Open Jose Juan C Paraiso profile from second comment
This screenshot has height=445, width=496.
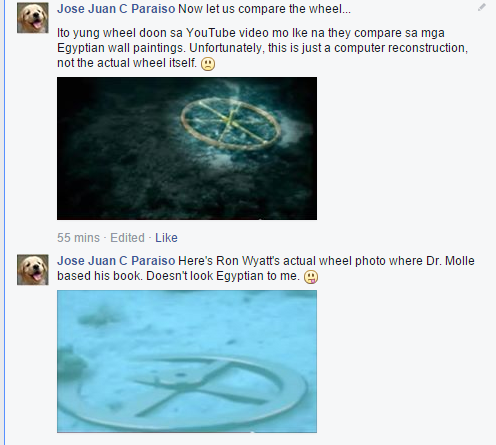pyautogui.click(x=116, y=261)
